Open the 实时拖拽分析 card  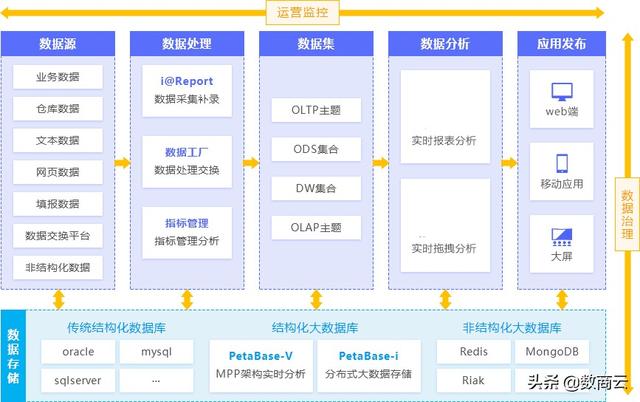(445, 225)
